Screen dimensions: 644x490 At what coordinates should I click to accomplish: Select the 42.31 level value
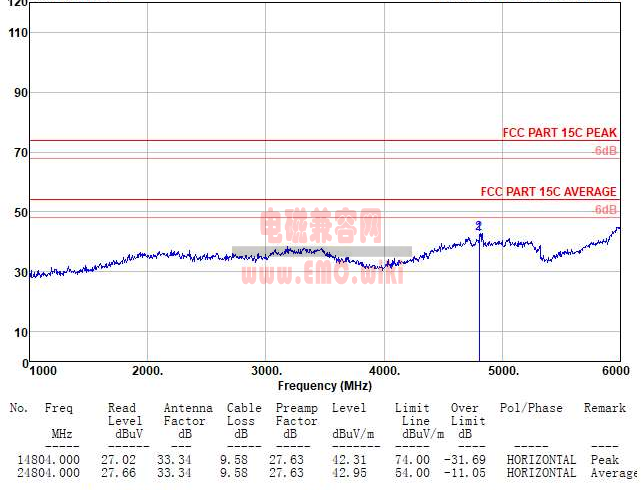[349, 460]
